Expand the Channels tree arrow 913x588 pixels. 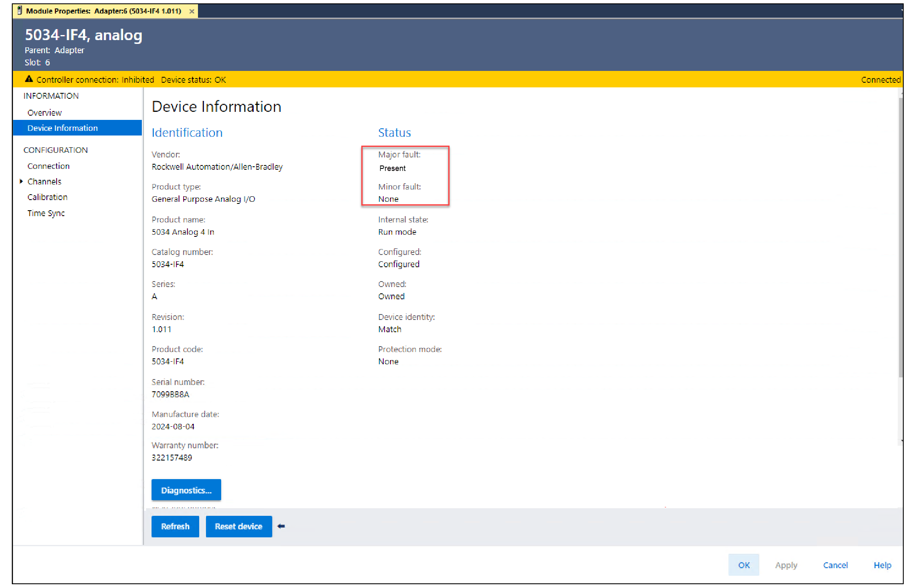21,182
